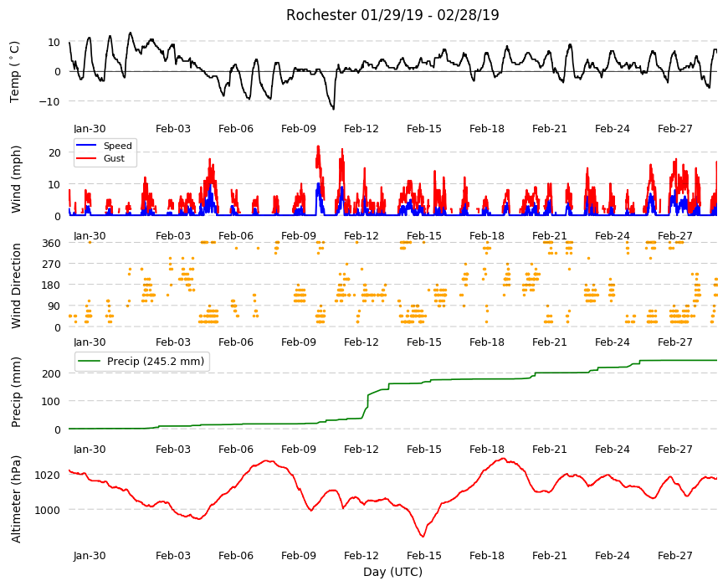Click Feb-12 tick under the temperature plot
The image size is (728, 586).
[361, 129]
